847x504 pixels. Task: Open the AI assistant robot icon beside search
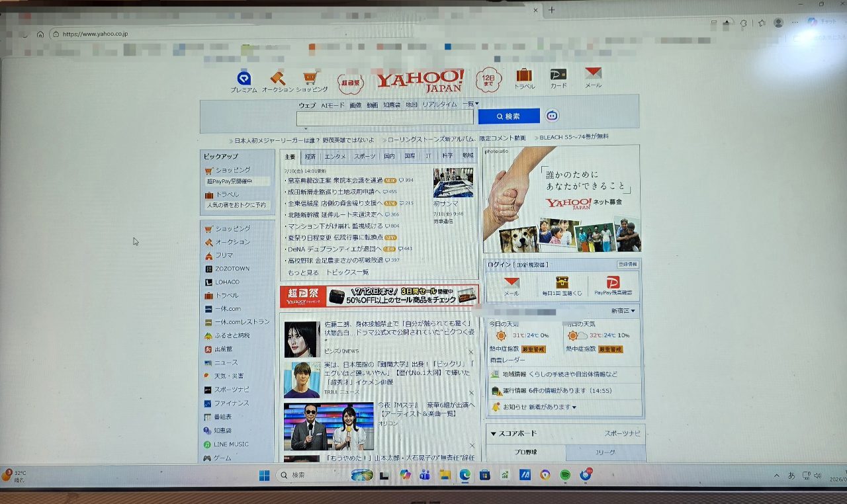click(x=552, y=115)
